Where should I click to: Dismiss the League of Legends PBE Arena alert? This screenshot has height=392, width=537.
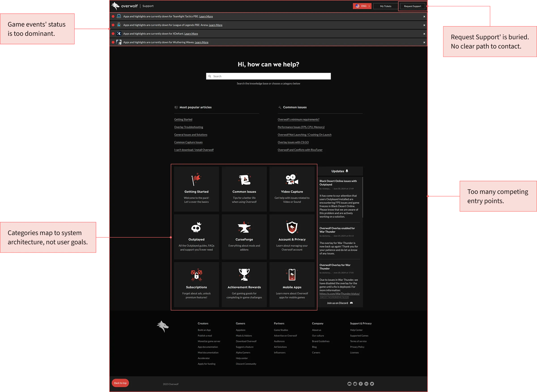pyautogui.click(x=424, y=25)
